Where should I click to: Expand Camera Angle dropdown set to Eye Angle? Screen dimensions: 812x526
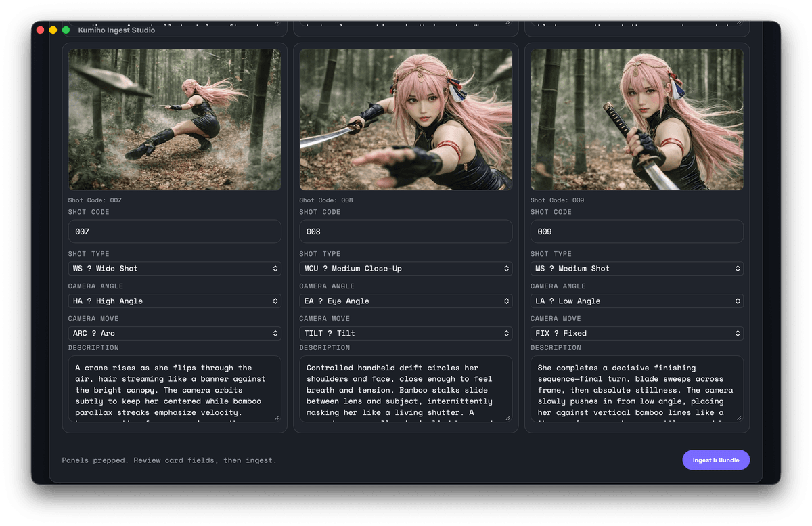pos(405,301)
